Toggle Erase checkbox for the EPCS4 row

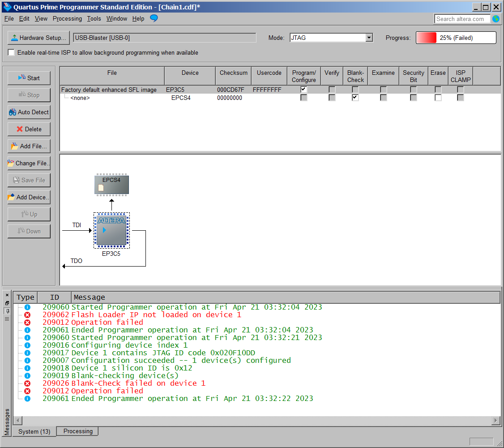click(x=438, y=98)
